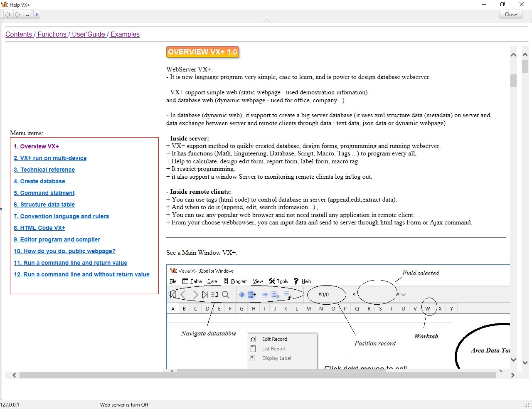Click the back arrow navigation icon

[x=7, y=15]
